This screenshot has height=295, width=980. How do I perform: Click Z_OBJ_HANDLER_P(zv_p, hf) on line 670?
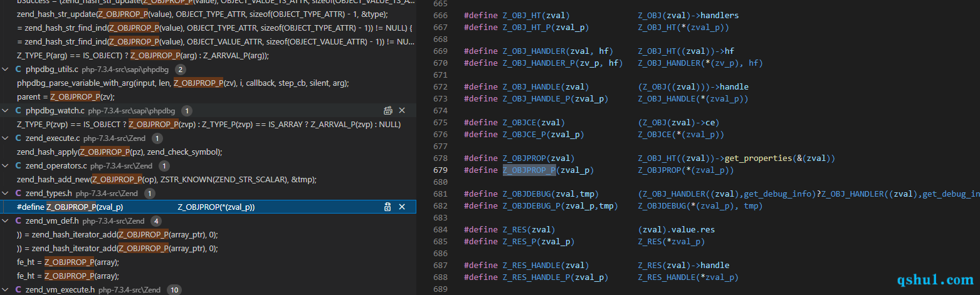point(562,63)
